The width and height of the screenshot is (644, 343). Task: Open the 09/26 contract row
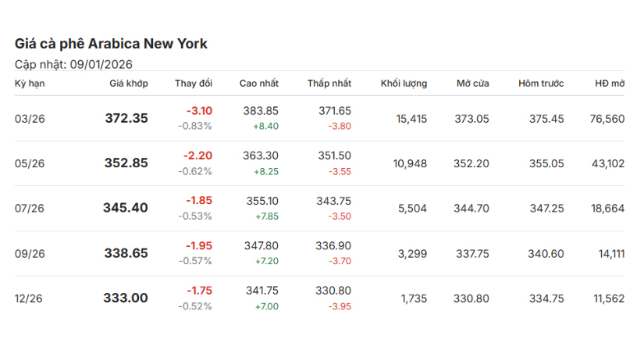tap(30, 253)
